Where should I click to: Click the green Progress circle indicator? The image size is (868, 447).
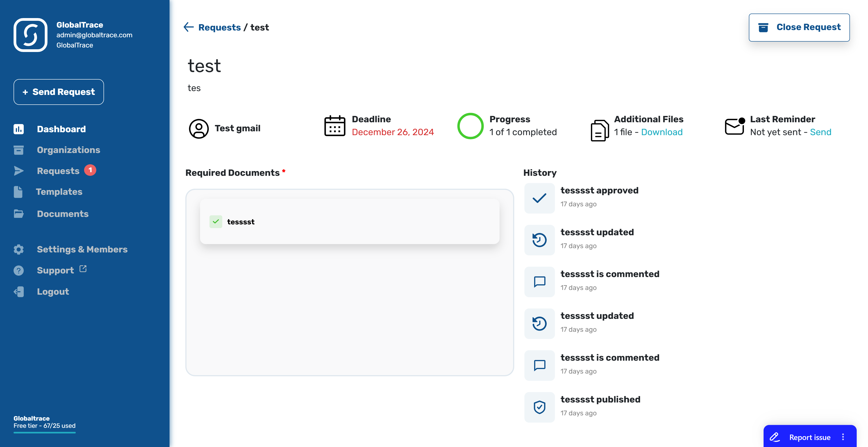coord(470,126)
